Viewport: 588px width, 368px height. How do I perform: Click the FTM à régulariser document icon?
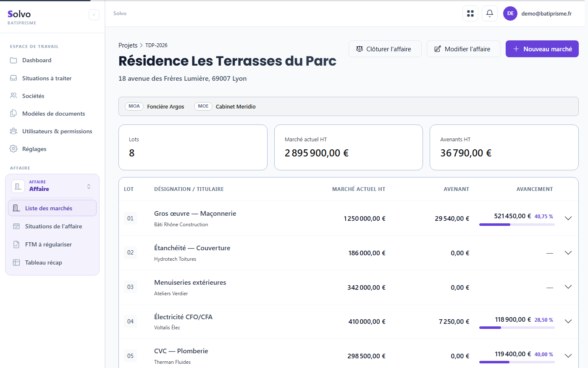(x=16, y=244)
